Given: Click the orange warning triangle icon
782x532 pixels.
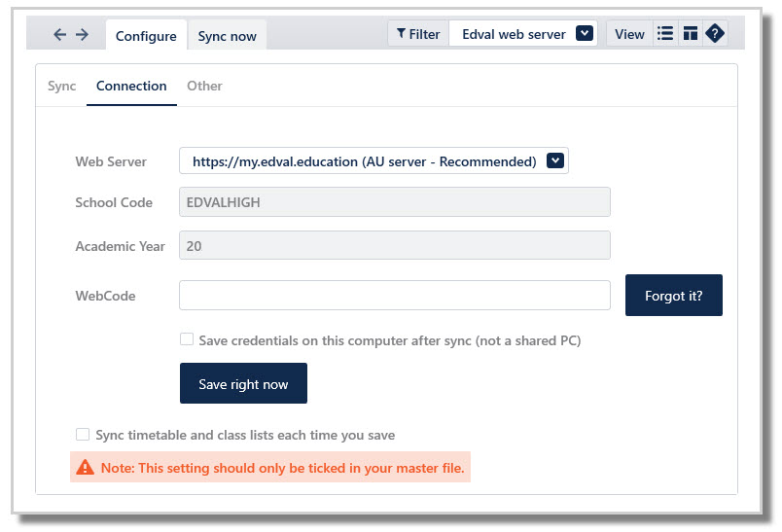Looking at the screenshot, I should point(85,467).
